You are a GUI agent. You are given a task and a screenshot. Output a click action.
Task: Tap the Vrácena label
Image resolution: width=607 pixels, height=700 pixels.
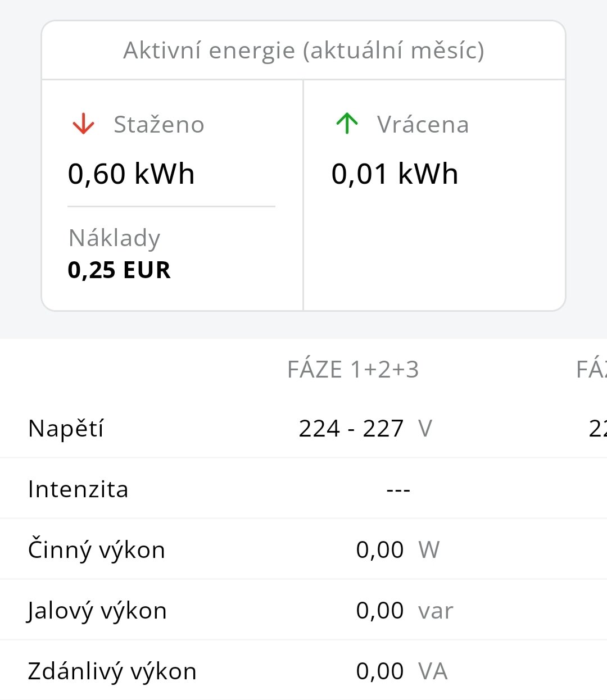pyautogui.click(x=423, y=125)
